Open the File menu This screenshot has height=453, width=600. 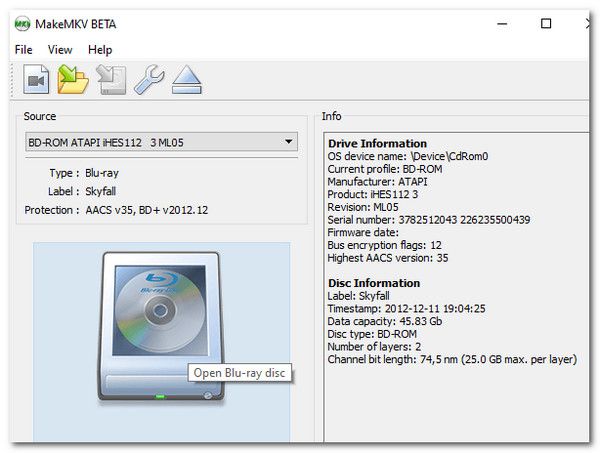pyautogui.click(x=23, y=50)
